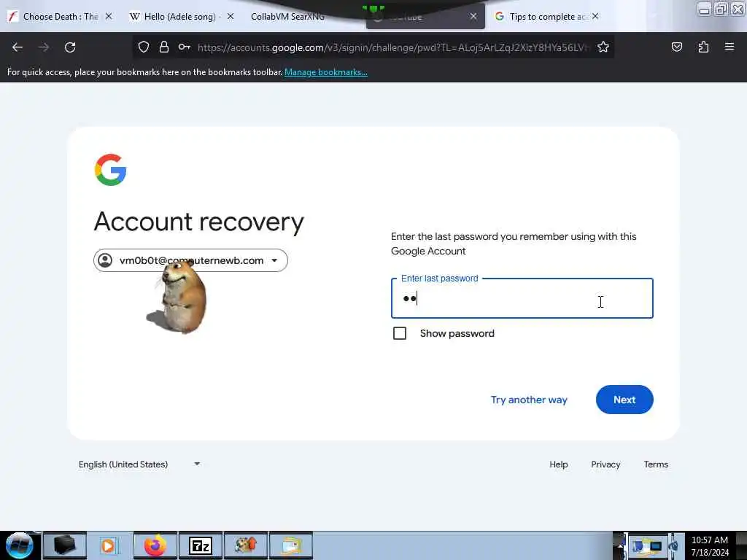747x560 pixels.
Task: Close the YouTube tab
Action: 473,16
